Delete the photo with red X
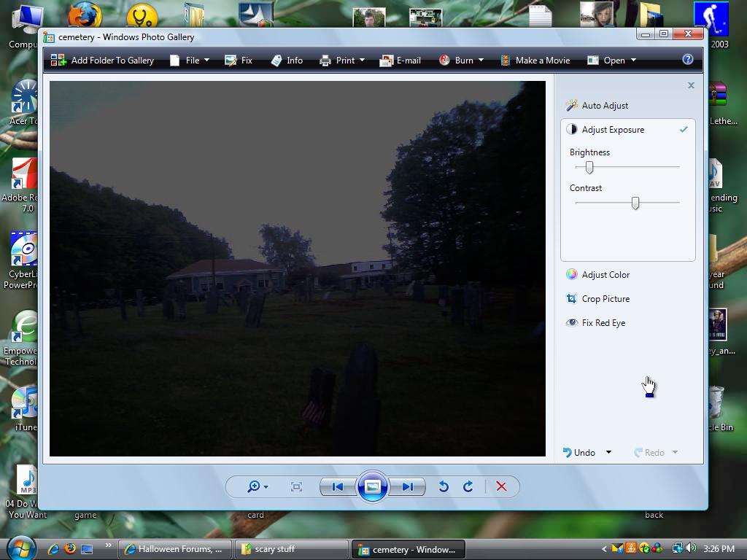The image size is (747, 560). [x=501, y=487]
